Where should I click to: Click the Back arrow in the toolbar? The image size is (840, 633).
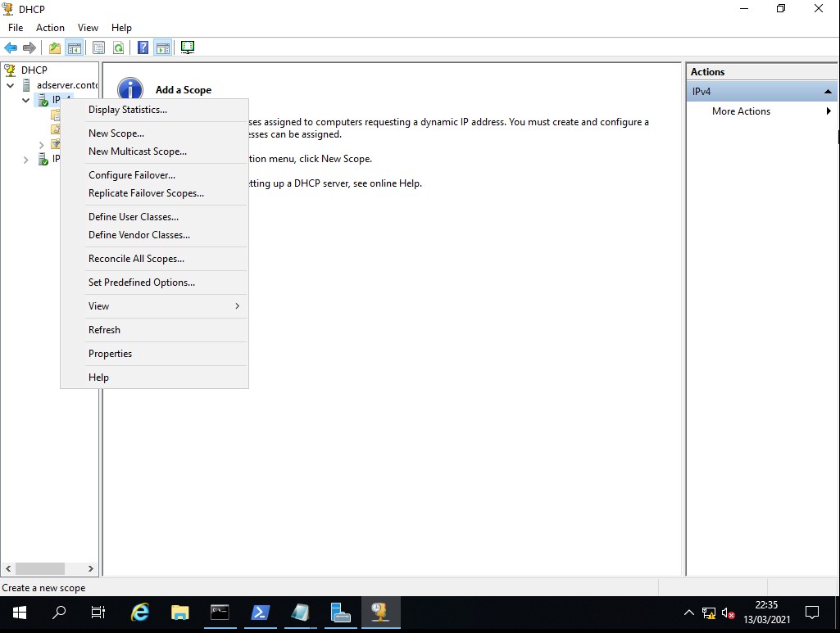pyautogui.click(x=11, y=48)
